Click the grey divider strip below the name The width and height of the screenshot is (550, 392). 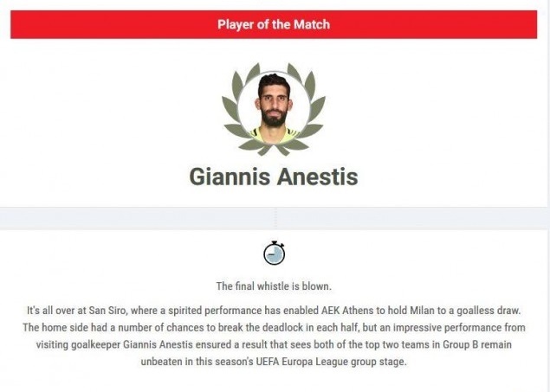(x=274, y=218)
